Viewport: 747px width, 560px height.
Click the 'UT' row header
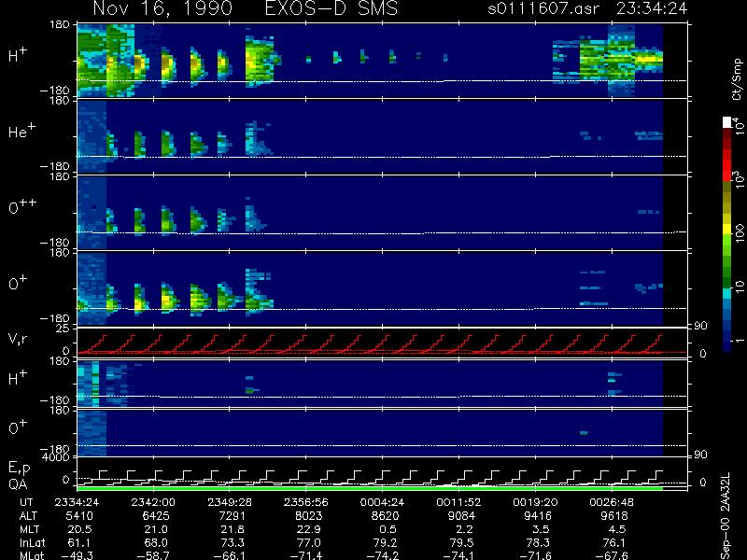[x=27, y=502]
